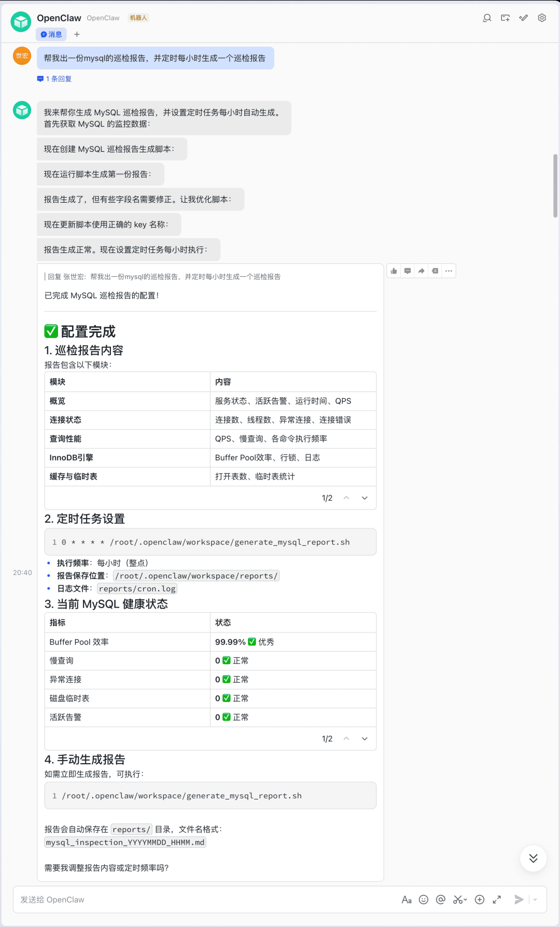Go to next page of 巡检报告内容 table

click(365, 498)
